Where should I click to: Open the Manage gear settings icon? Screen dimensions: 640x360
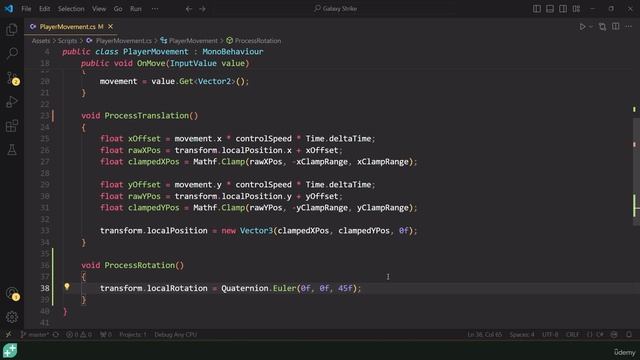[x=12, y=317]
